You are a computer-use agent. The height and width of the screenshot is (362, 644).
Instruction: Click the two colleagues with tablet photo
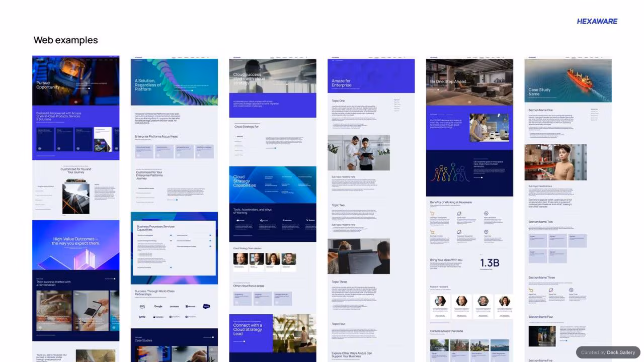[x=359, y=152]
